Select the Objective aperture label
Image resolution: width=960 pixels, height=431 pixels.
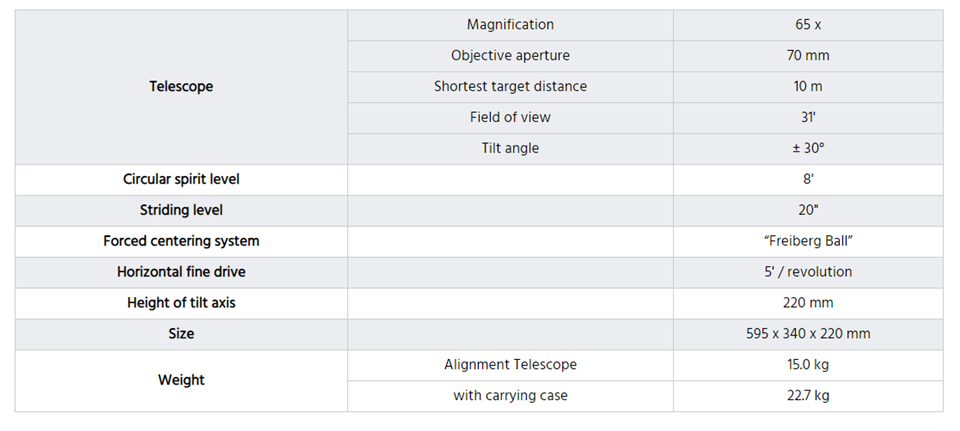(510, 55)
